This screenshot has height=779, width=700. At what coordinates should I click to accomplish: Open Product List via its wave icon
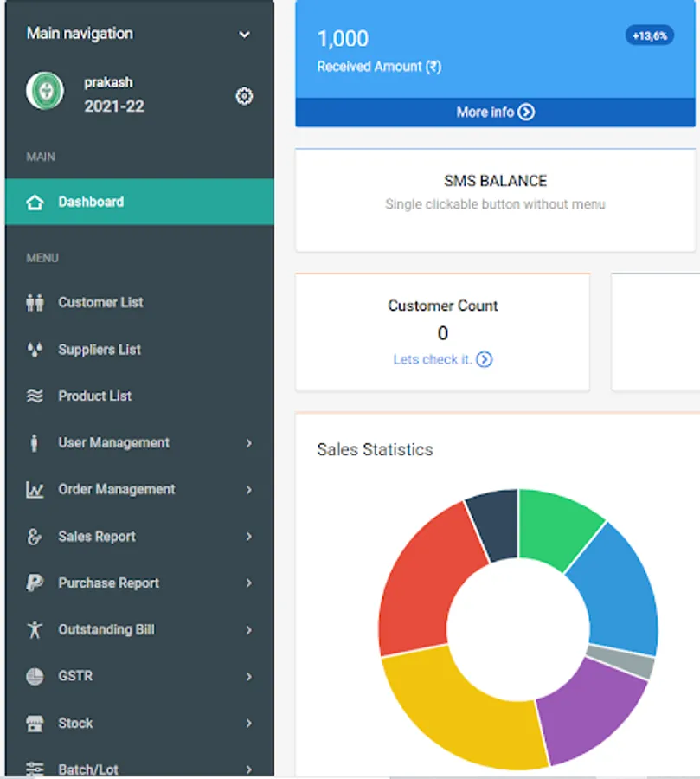[35, 396]
